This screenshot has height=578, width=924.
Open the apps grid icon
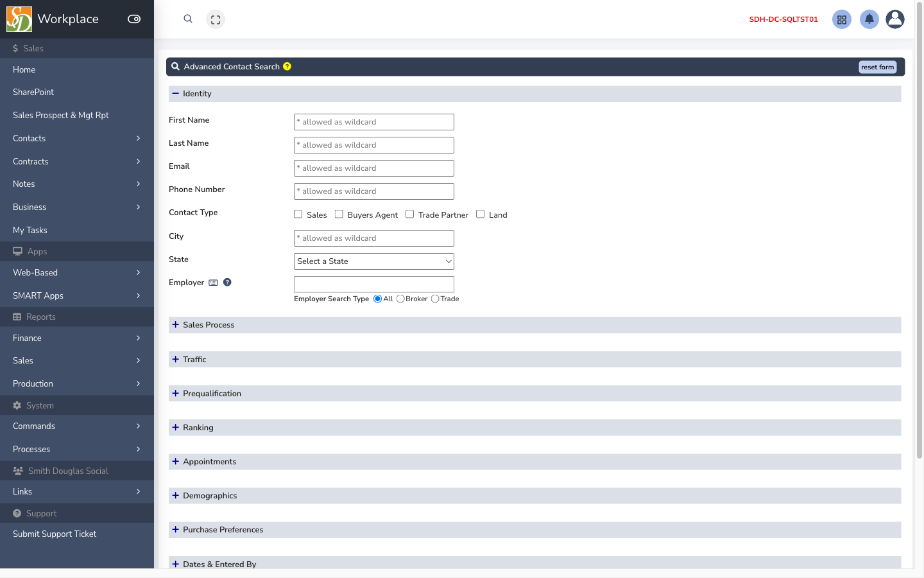point(842,19)
